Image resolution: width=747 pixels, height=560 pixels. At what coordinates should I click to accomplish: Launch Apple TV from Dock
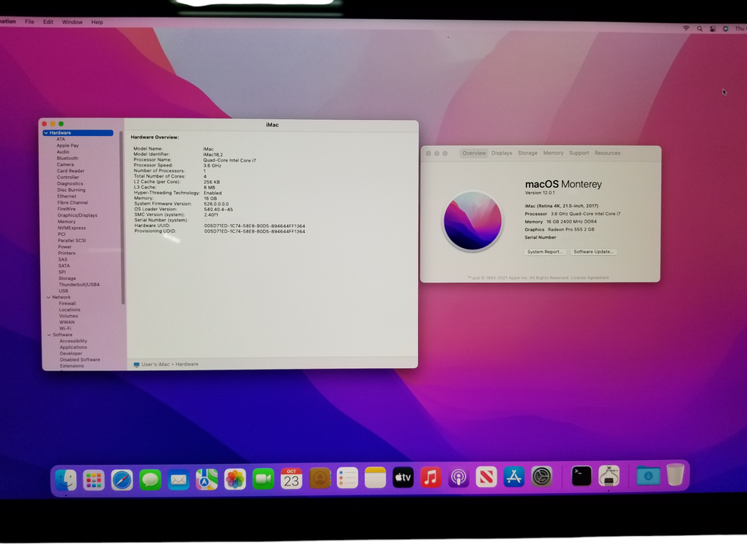[403, 477]
